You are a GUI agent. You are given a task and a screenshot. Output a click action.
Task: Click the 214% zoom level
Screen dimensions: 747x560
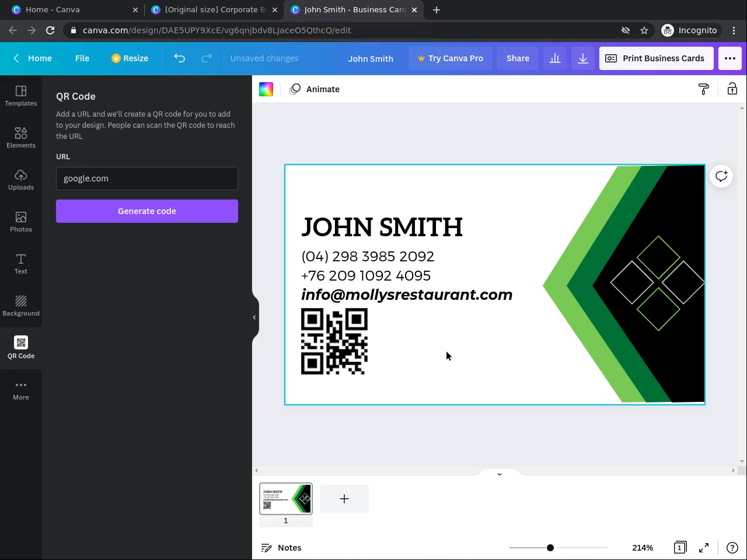click(x=643, y=548)
